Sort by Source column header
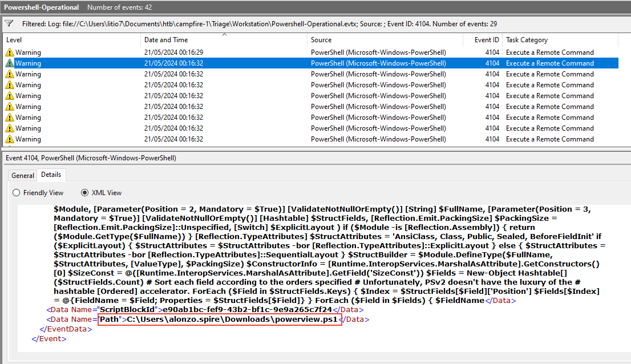 (x=321, y=40)
